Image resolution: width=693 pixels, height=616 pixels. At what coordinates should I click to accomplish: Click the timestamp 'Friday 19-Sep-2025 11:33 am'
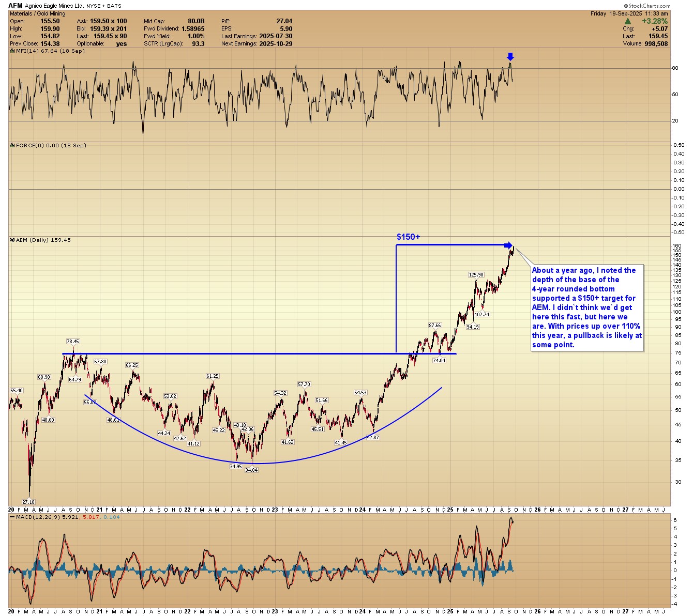point(629,14)
